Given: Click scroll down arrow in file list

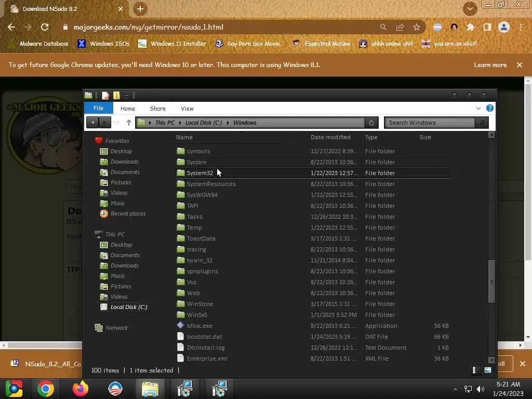Looking at the screenshot, I should [x=491, y=360].
